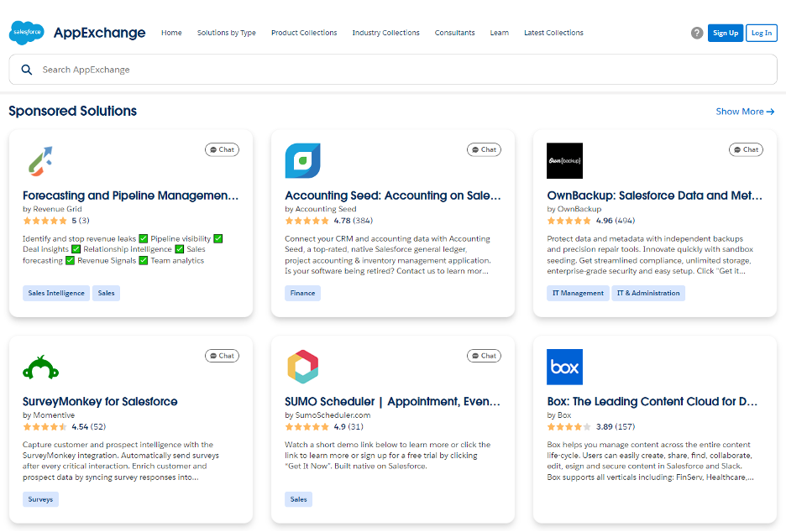The height and width of the screenshot is (532, 786).
Task: Click 'by Accounting Seed' publisher text
Action: (x=321, y=209)
